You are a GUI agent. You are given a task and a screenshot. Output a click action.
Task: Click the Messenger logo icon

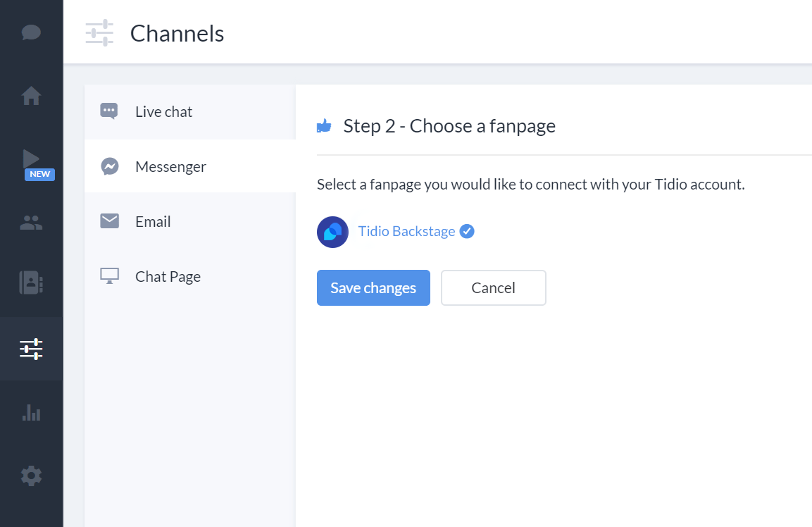click(109, 166)
